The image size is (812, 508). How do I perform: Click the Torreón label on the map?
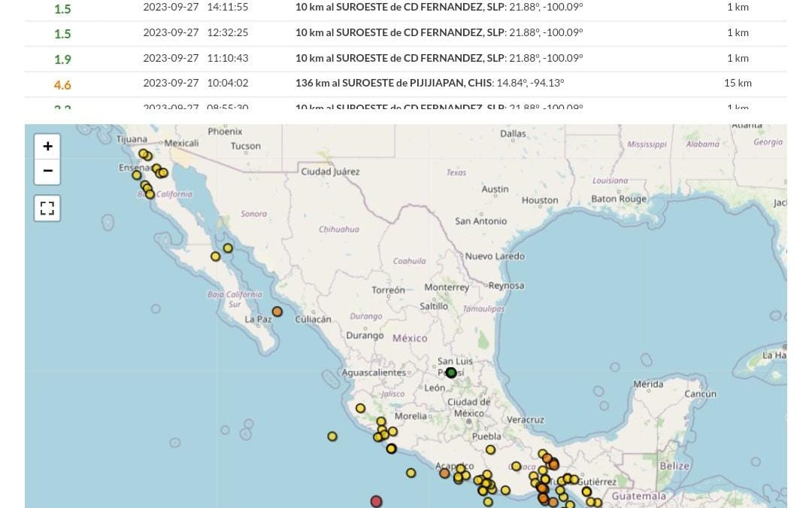point(388,291)
